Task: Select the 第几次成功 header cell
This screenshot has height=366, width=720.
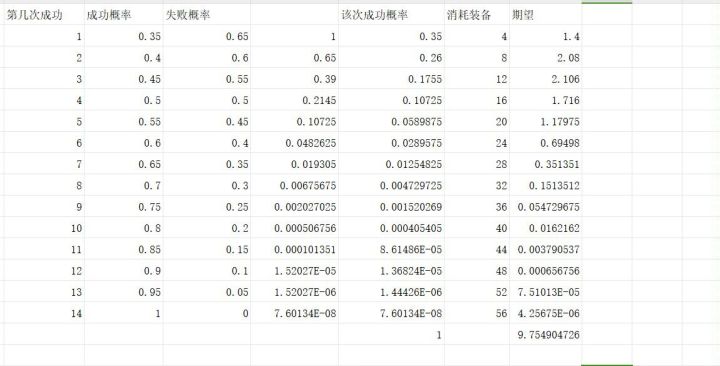Action: click(44, 15)
